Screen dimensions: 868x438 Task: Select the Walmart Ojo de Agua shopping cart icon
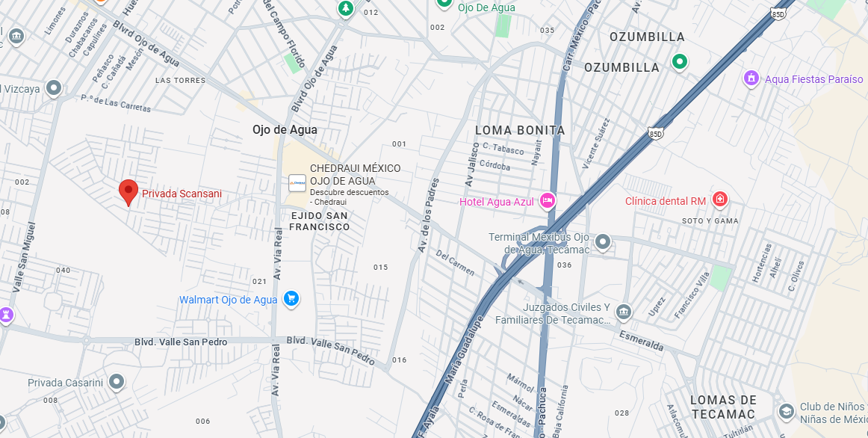291,299
